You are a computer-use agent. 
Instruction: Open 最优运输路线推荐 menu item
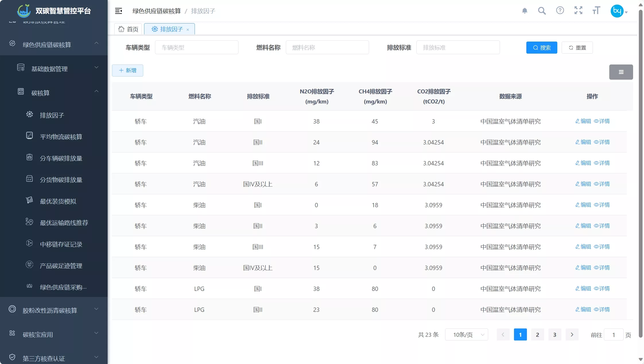pos(54,223)
